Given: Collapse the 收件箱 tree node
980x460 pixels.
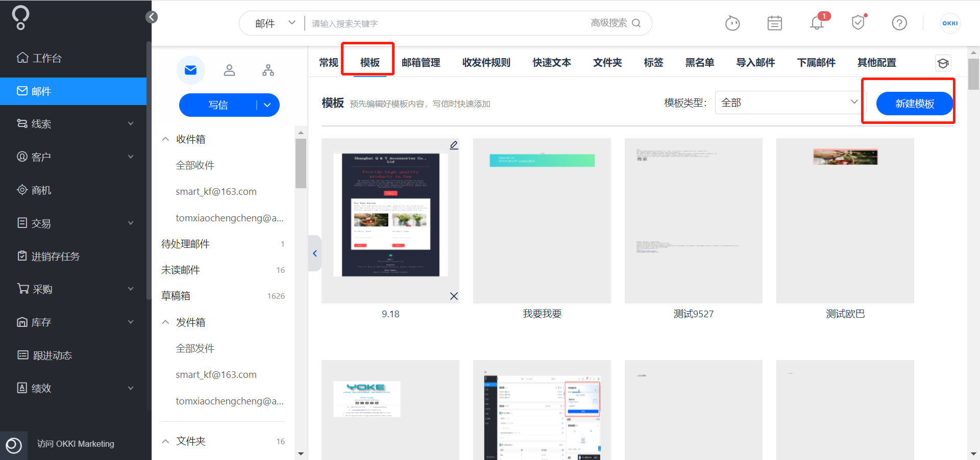Looking at the screenshot, I should point(165,139).
